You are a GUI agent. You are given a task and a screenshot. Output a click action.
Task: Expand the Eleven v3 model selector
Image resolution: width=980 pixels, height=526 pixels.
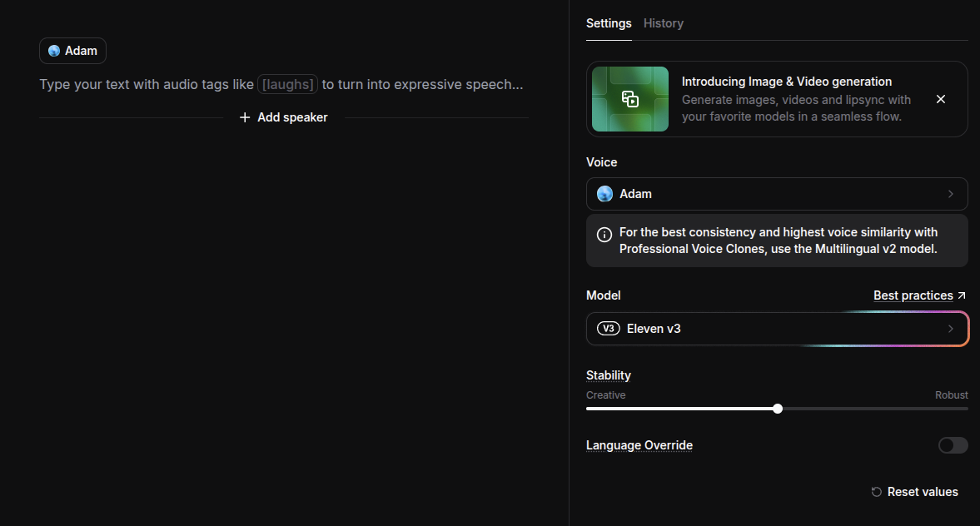[x=951, y=328]
